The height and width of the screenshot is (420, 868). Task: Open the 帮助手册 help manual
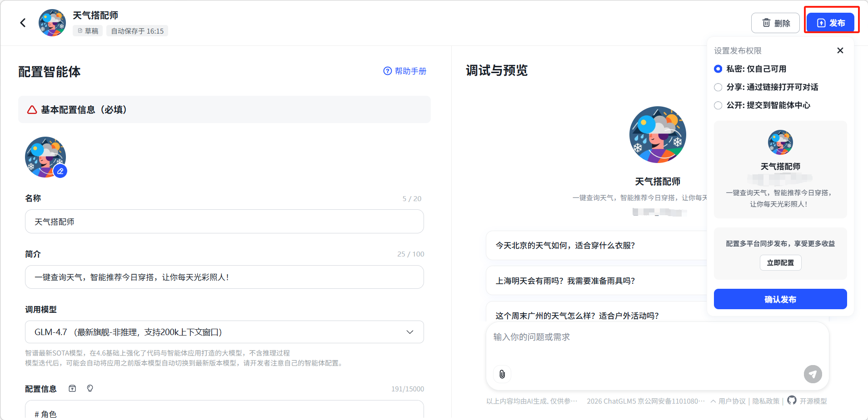click(x=405, y=71)
